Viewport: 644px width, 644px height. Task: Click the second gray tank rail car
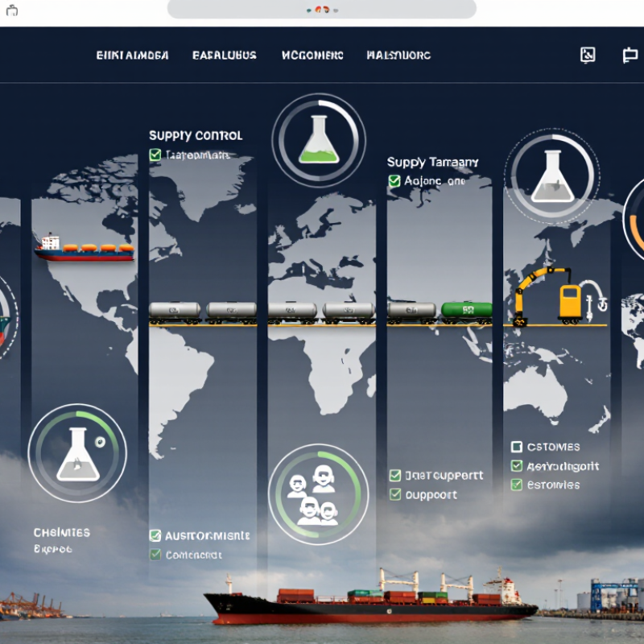[231, 313]
